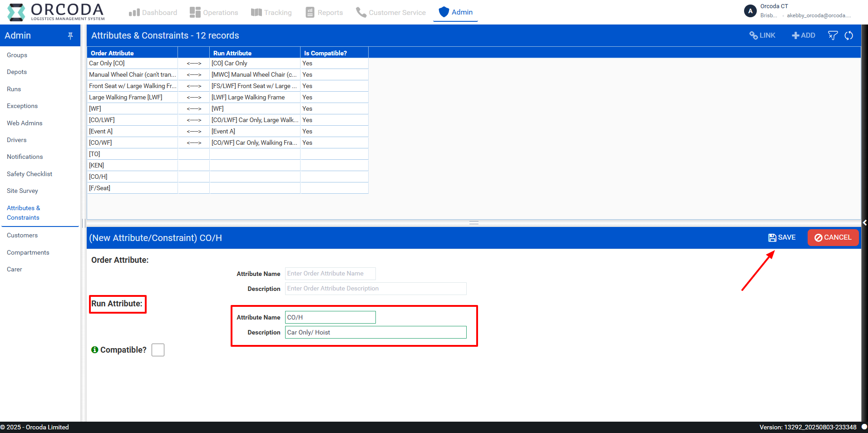This screenshot has height=433, width=868.
Task: Collapse the right side panel arrow
Action: coord(864,222)
